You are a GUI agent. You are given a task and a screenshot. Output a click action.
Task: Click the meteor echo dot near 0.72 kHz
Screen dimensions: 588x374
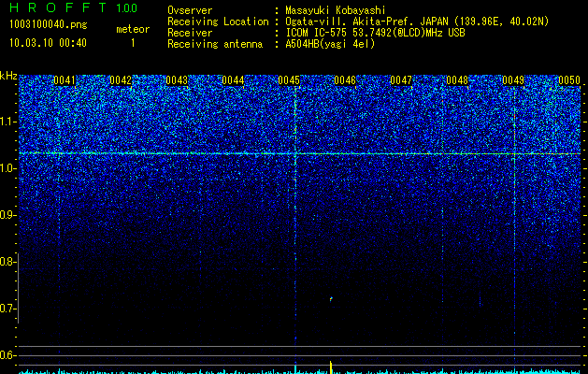pyautogui.click(x=331, y=299)
